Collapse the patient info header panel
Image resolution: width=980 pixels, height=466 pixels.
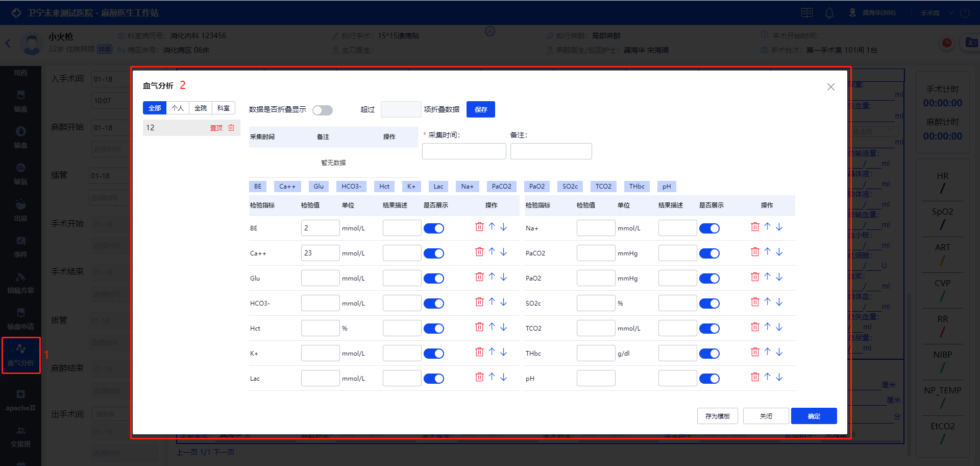pos(490,32)
